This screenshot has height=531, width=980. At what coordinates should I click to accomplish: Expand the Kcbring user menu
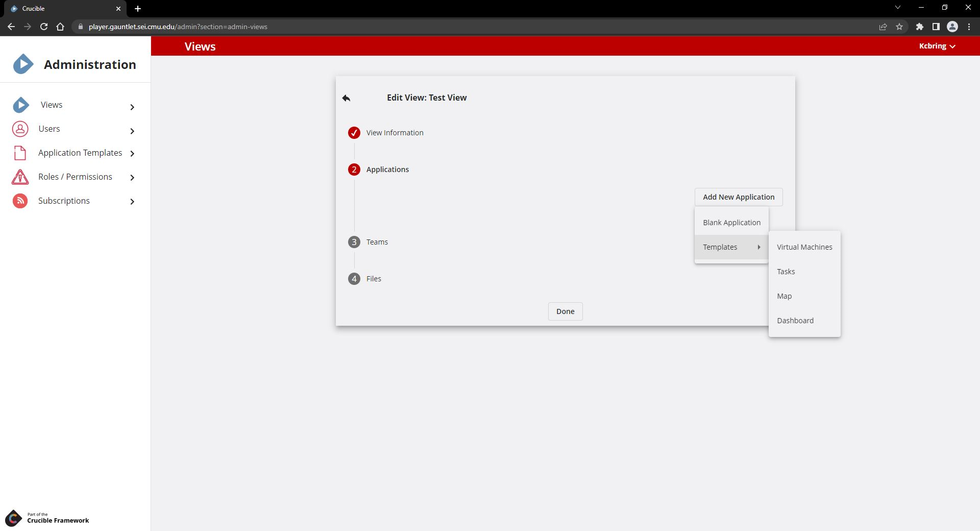pos(937,46)
